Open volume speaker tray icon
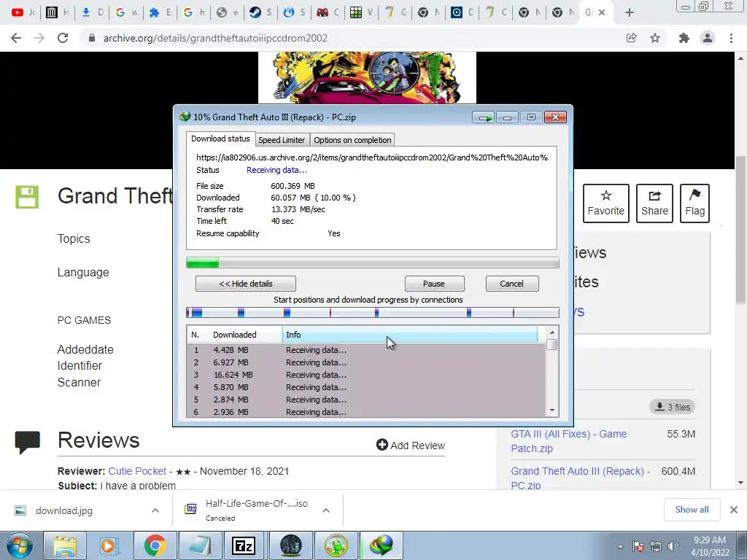The width and height of the screenshot is (747, 560). point(673,546)
